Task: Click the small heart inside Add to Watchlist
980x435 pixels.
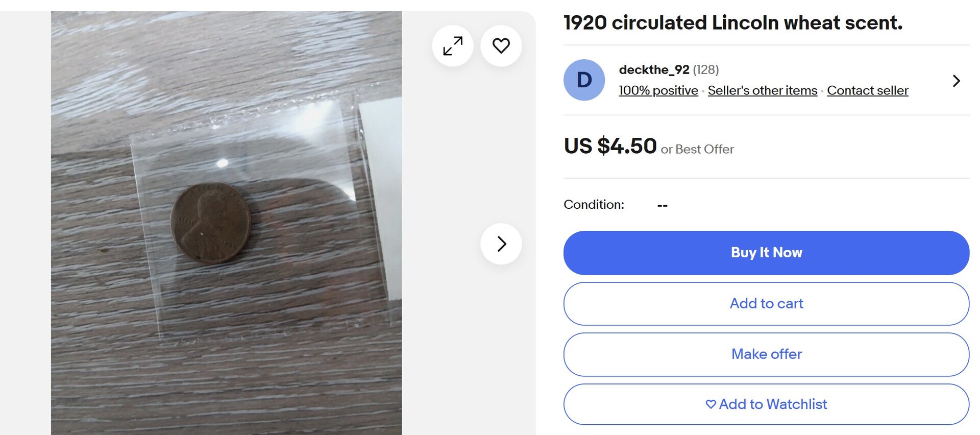Action: pos(710,404)
